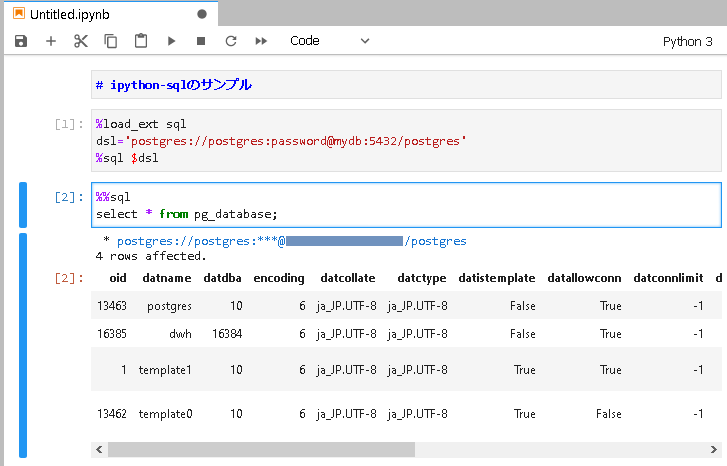Click the encoding column header
727x466 pixels.
(279, 278)
